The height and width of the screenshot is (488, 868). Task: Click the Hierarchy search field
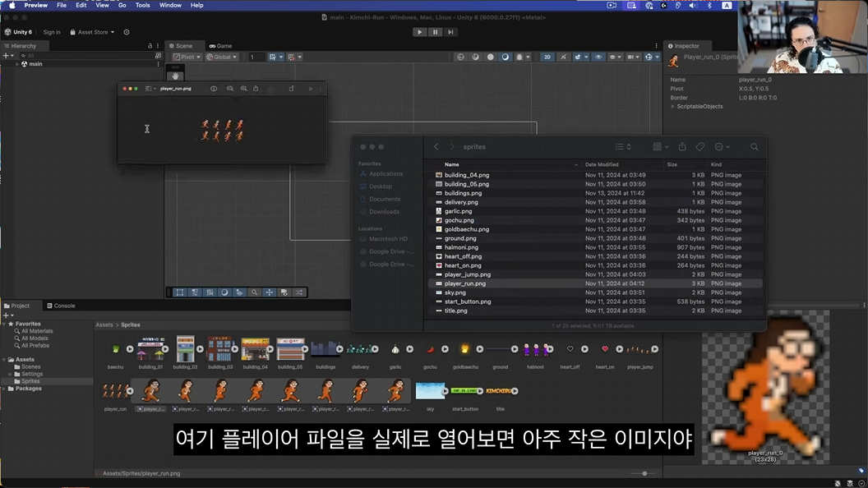click(85, 56)
